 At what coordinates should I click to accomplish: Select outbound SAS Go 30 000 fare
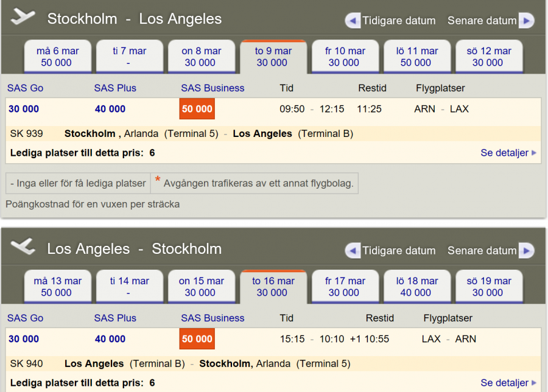24,109
